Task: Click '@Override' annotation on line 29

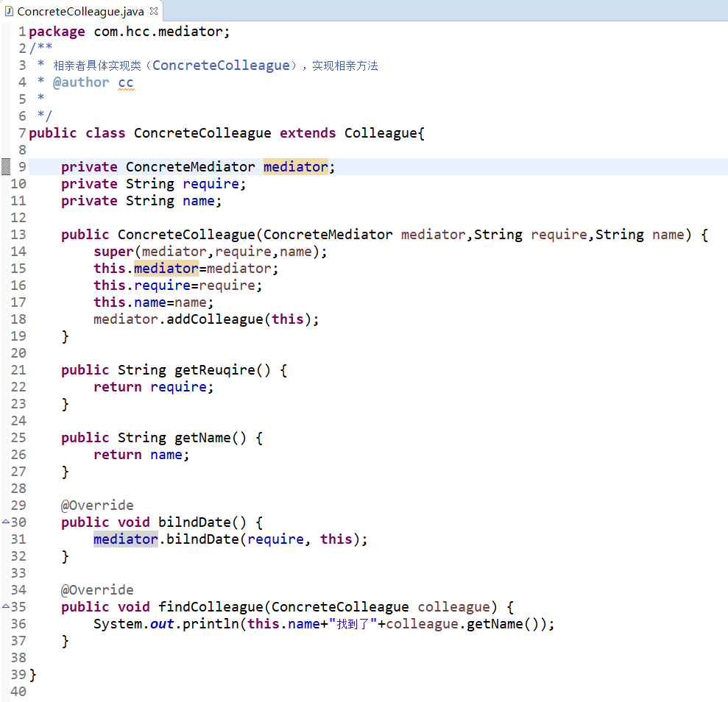Action: 97,505
